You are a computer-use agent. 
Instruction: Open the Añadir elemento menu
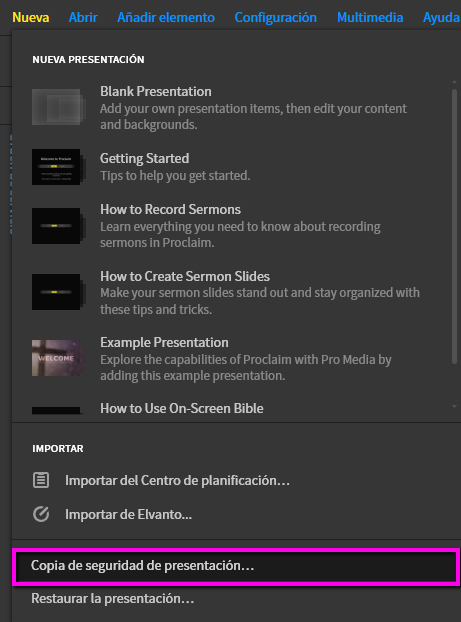(166, 17)
